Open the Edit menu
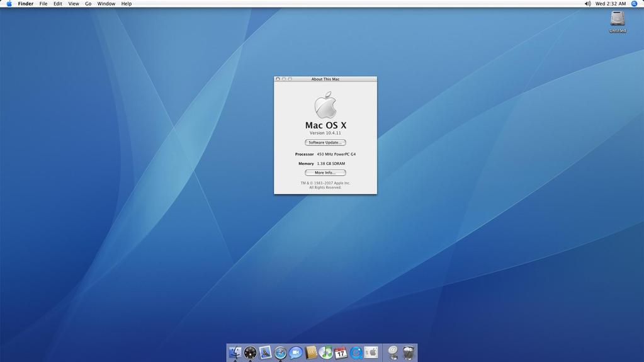 [58, 4]
